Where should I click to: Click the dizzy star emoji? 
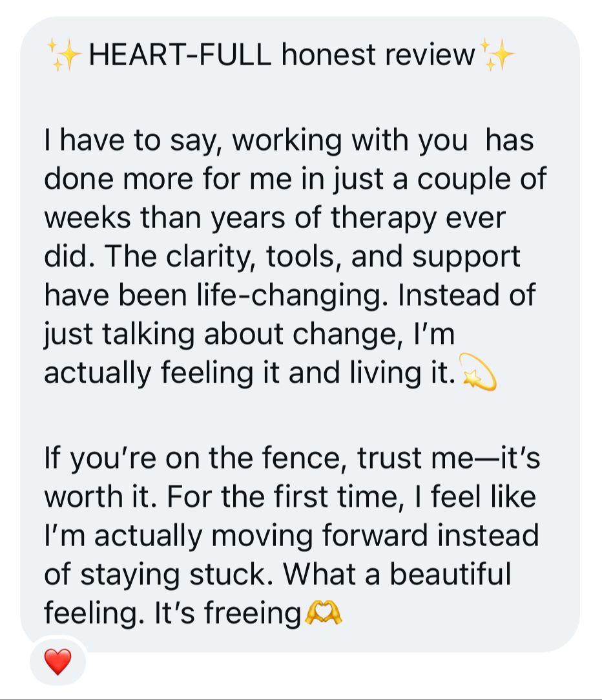coord(477,372)
